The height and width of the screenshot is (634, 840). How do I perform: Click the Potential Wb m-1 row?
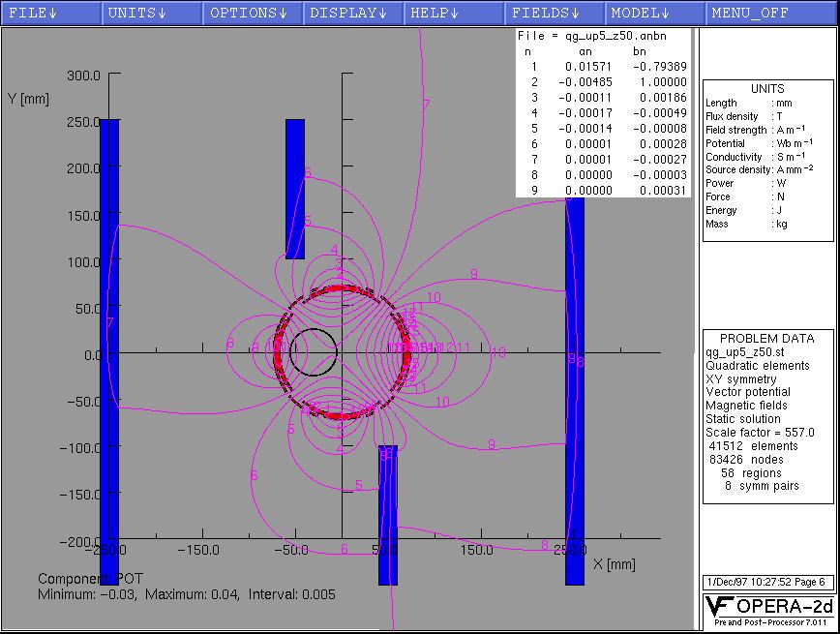[759, 143]
